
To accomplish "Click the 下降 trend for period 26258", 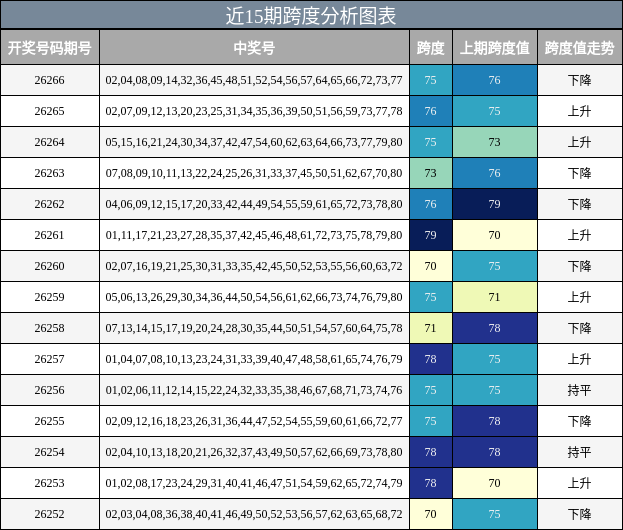I will [579, 328].
